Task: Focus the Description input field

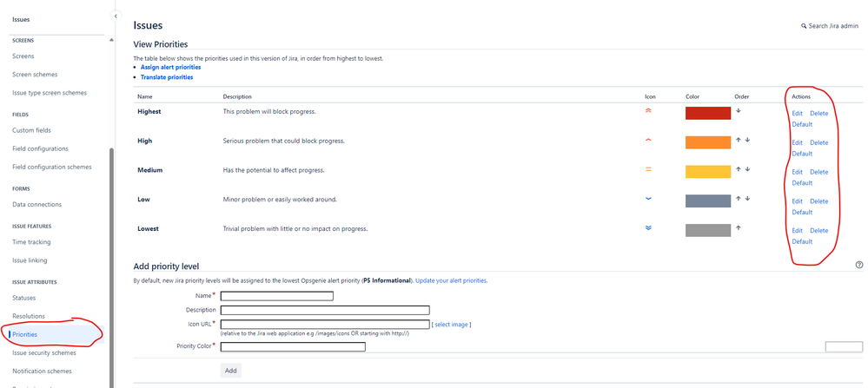Action: tap(325, 310)
